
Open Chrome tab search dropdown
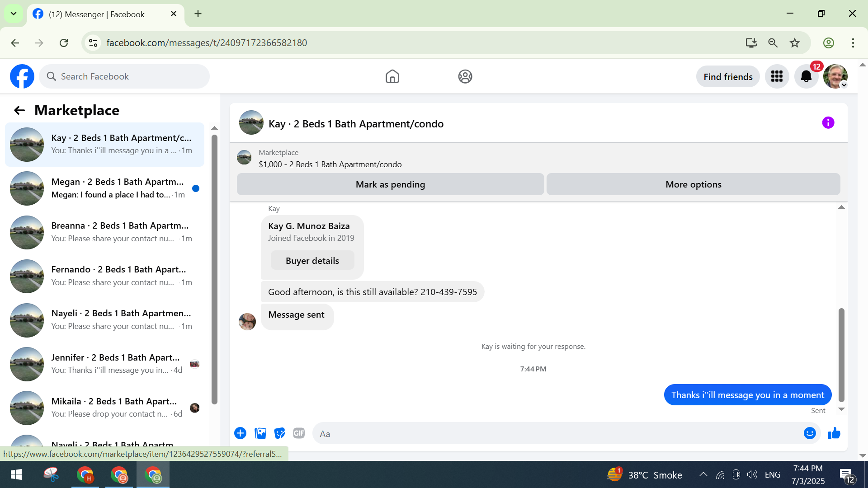click(x=14, y=14)
